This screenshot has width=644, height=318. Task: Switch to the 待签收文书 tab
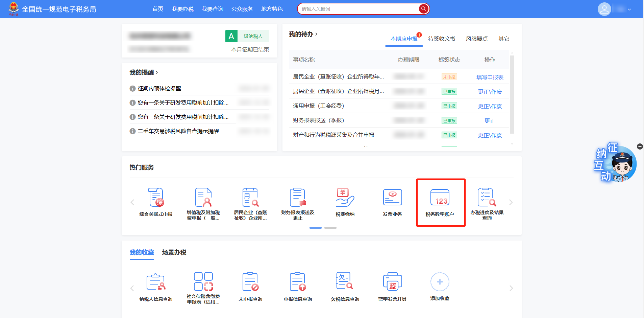click(x=441, y=39)
